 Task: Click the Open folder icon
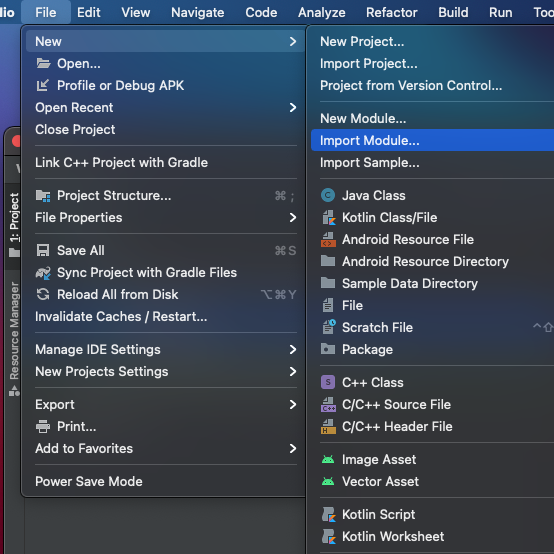43,64
